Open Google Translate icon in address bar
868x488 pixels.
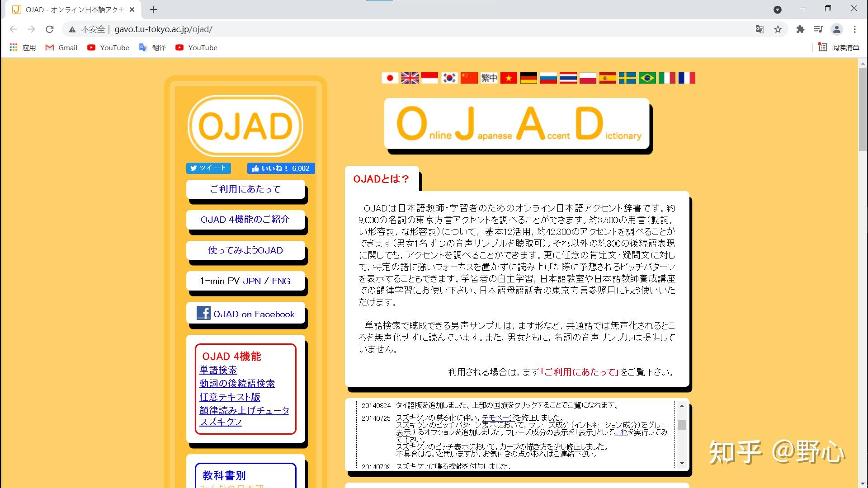point(759,29)
